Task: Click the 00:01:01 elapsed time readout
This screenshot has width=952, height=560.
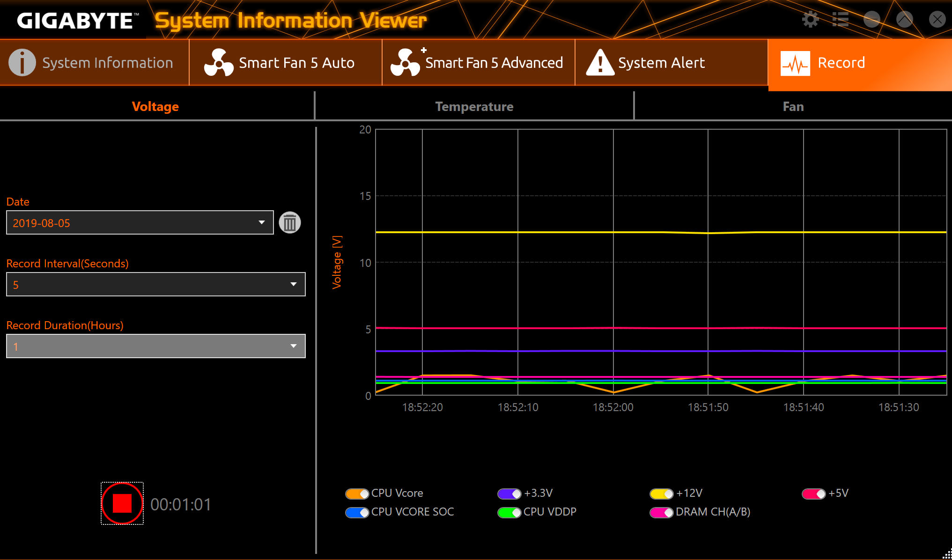Action: 181,504
